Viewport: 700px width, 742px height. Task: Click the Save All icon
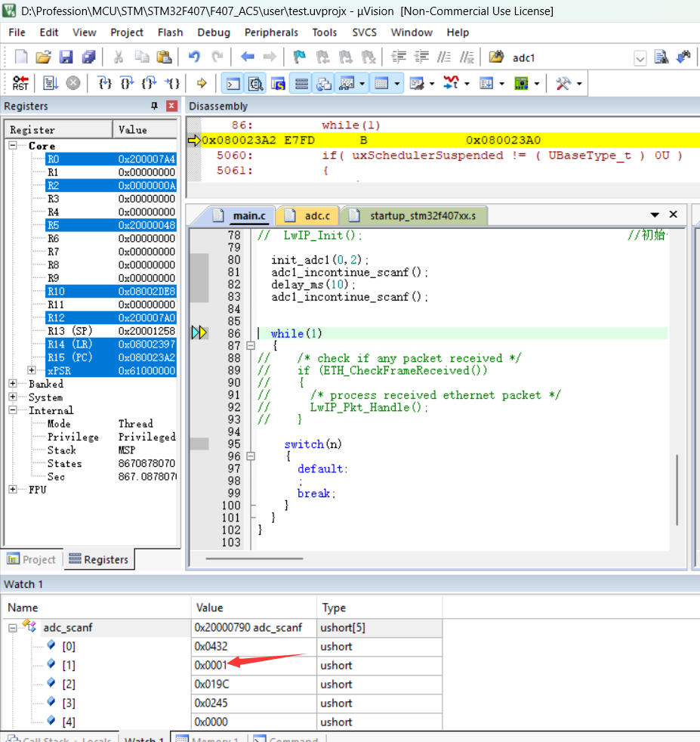89,57
